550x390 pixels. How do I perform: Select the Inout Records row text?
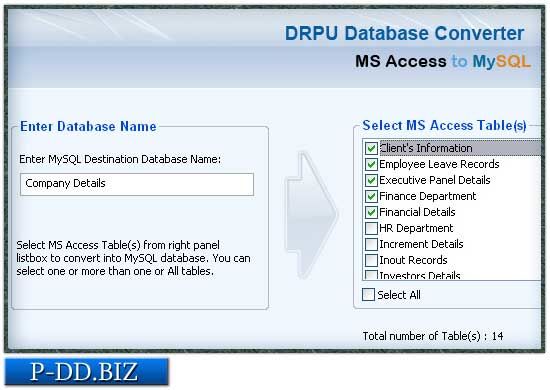pyautogui.click(x=413, y=260)
